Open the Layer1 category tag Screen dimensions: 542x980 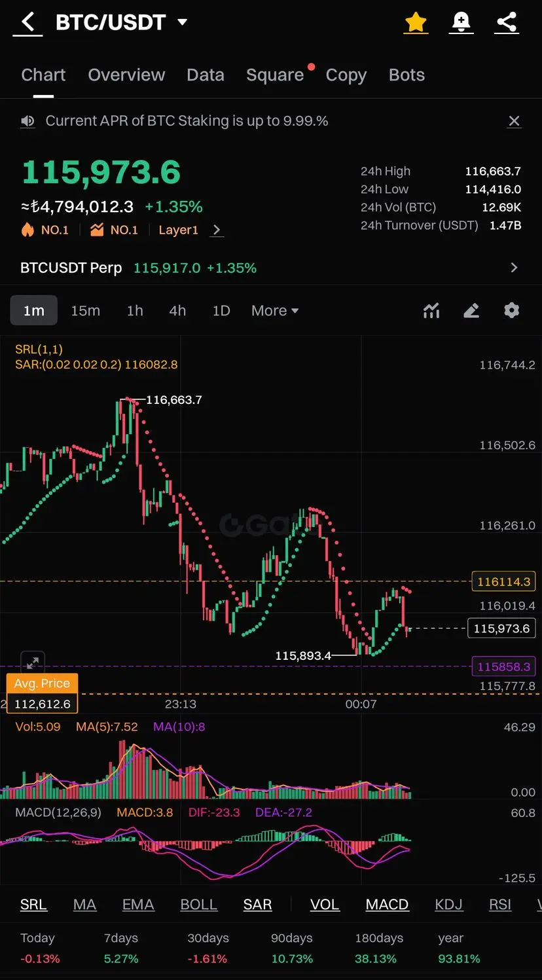[178, 230]
